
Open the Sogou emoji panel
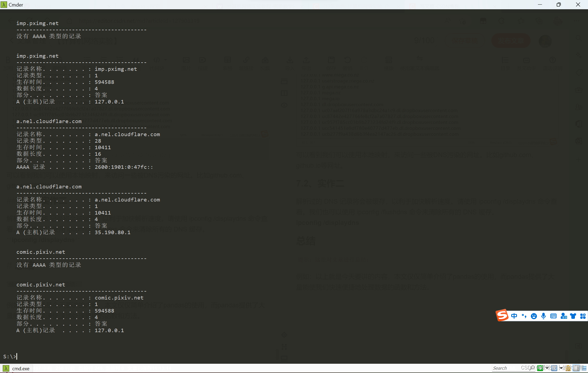click(534, 316)
